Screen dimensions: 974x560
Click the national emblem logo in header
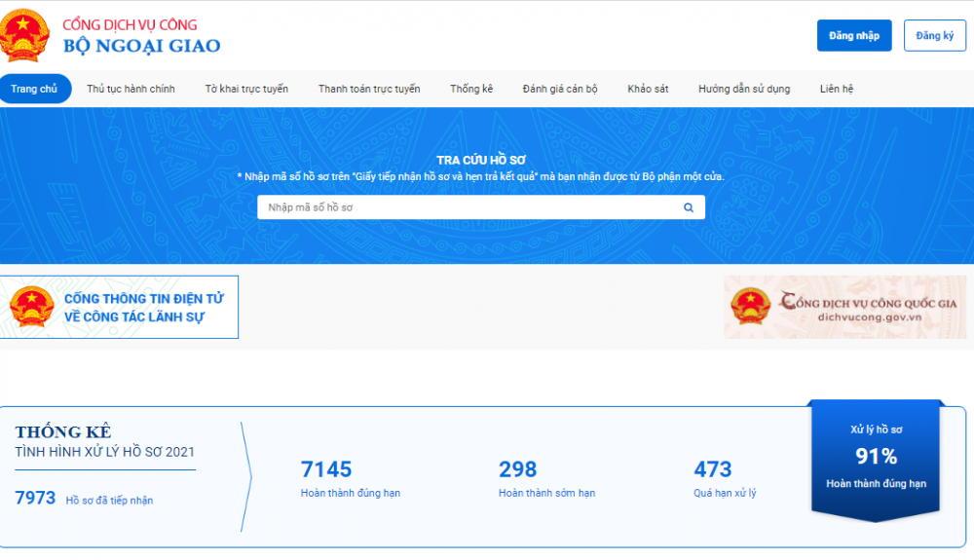[x=23, y=36]
